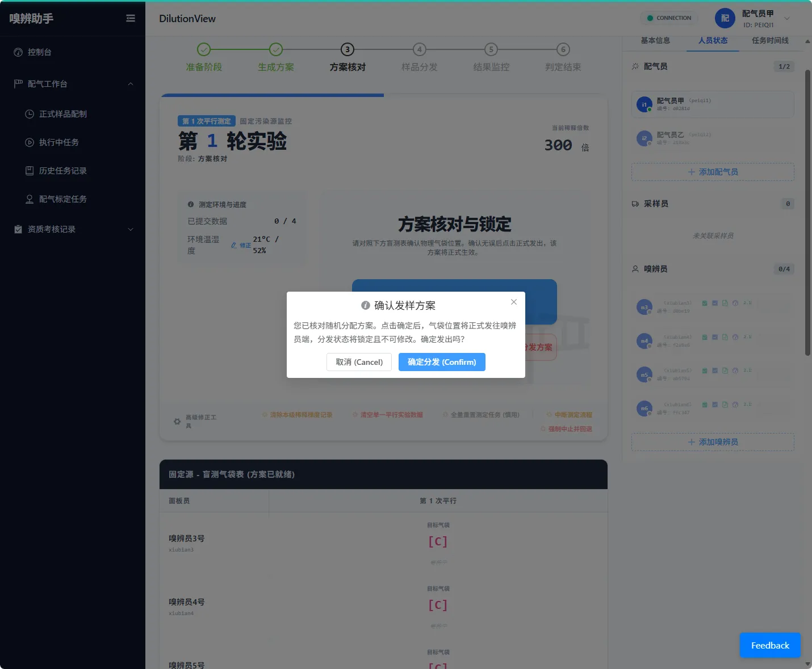Click the [C] cell for 嗅辨员4号

438,605
